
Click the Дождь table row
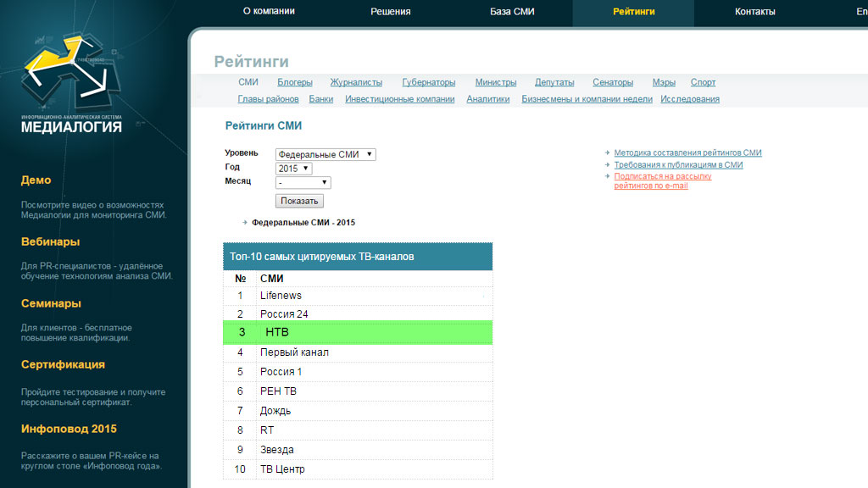[358, 411]
